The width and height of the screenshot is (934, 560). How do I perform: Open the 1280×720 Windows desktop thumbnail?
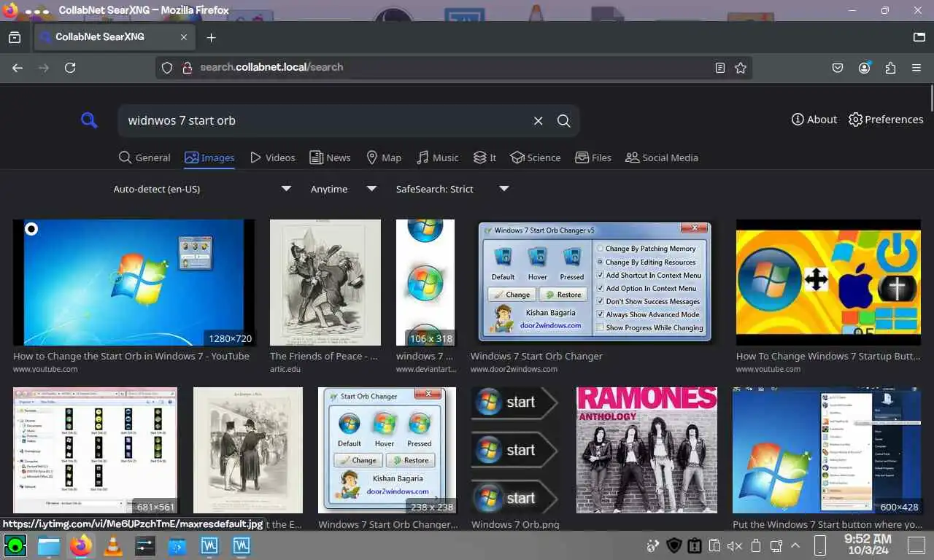134,282
